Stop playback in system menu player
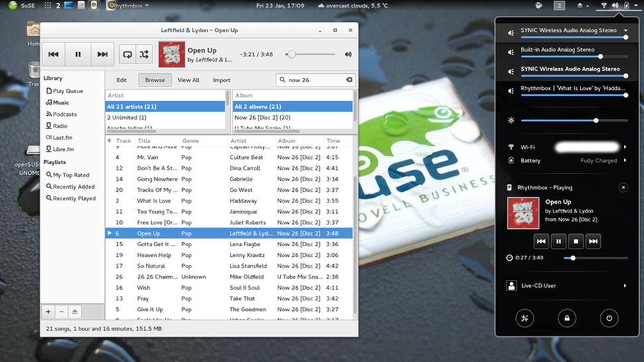 (576, 242)
